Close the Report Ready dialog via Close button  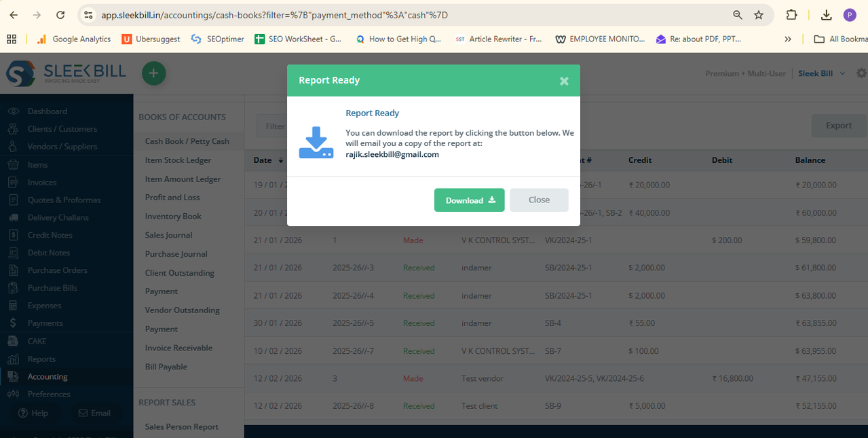[539, 200]
